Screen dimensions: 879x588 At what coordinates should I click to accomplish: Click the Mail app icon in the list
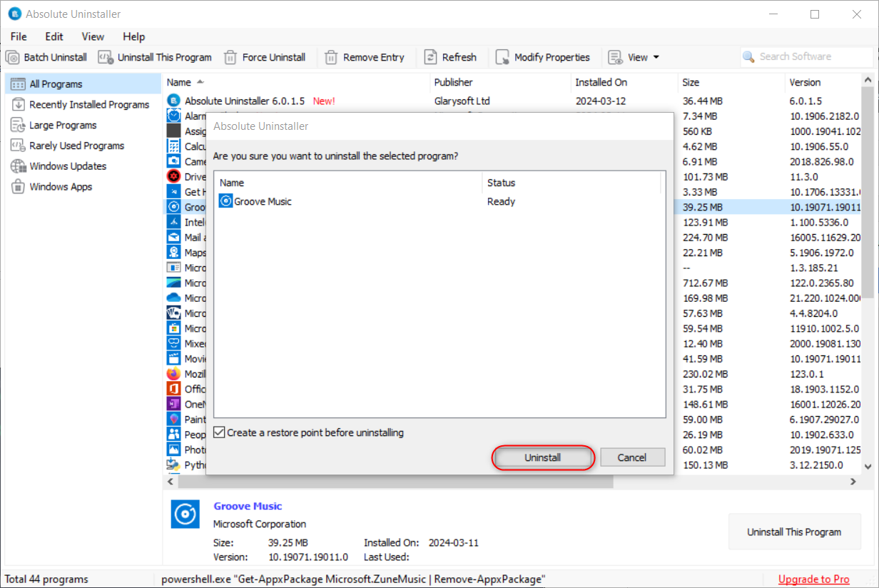click(173, 237)
